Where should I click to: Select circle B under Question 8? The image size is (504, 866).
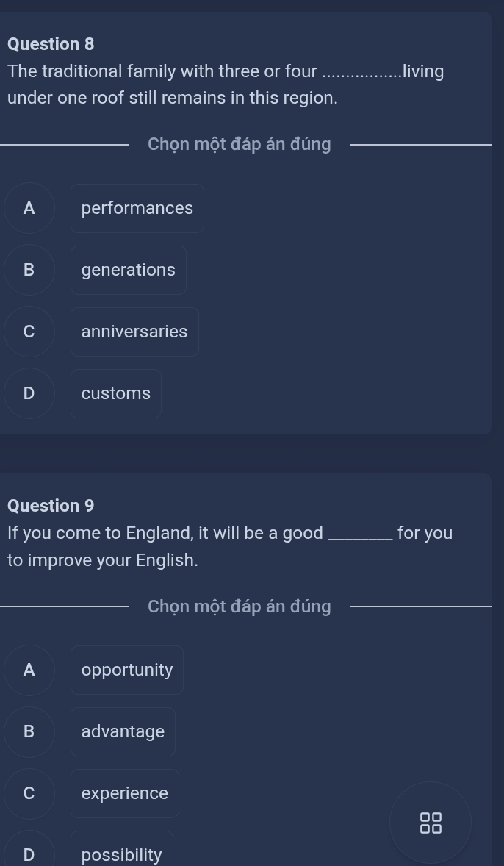[29, 270]
